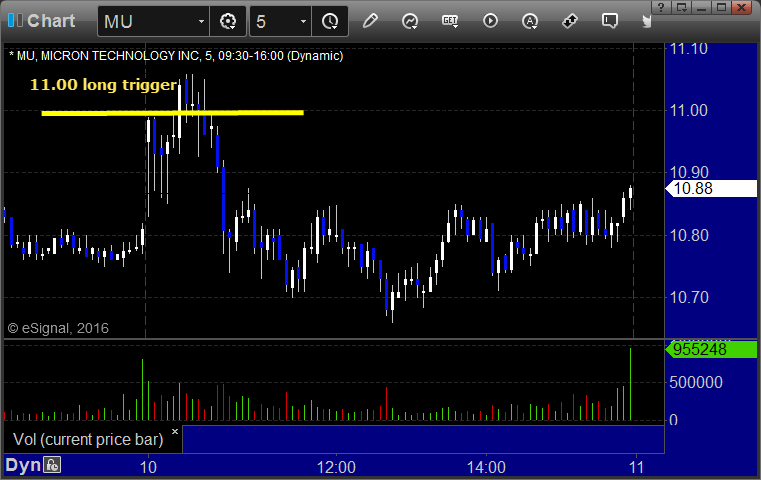Click the 12:00 time axis label
Screen dimensions: 761x480
[336, 467]
